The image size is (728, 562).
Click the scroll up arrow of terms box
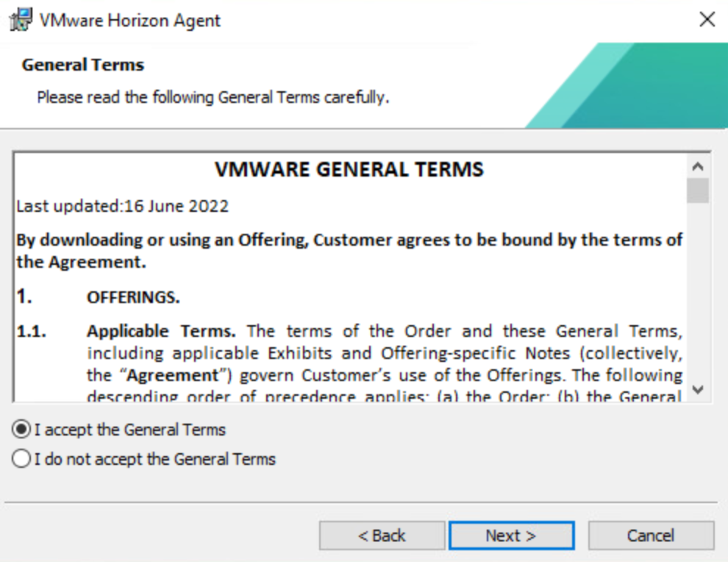[699, 166]
